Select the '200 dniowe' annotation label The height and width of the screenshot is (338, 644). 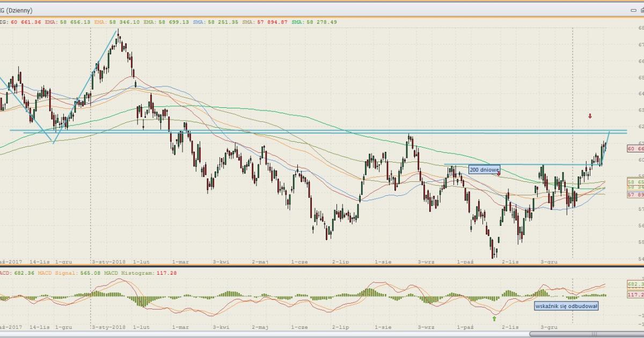(484, 169)
